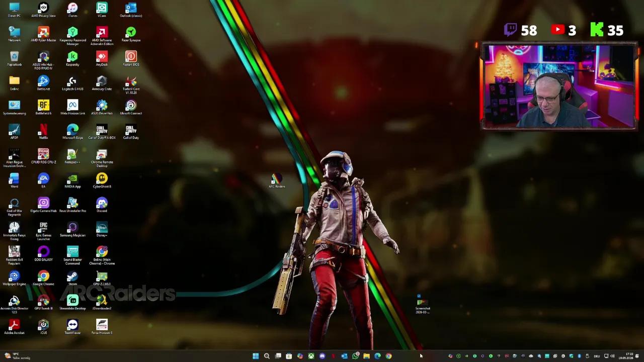Open Google Chrome from the taskbar

click(x=388, y=356)
